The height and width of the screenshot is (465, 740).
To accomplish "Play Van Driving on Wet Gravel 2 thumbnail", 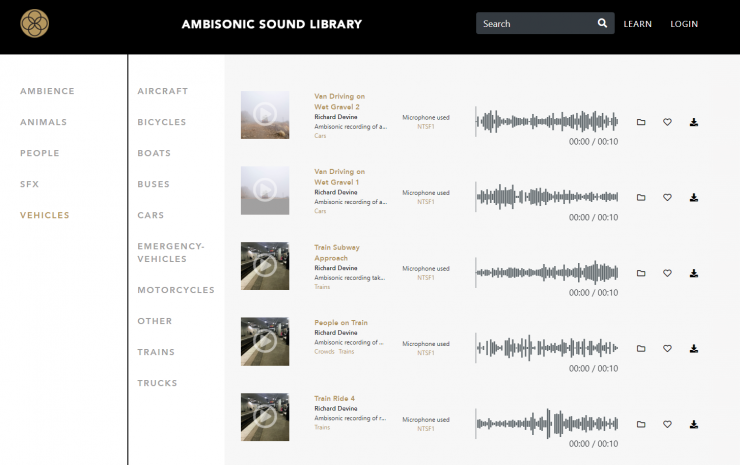I will [265, 115].
